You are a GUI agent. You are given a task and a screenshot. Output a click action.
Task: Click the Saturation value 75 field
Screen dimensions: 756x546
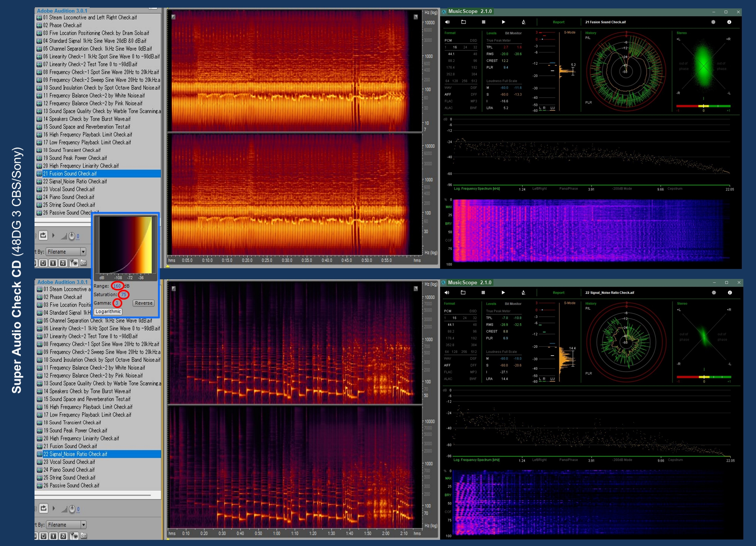coord(123,295)
